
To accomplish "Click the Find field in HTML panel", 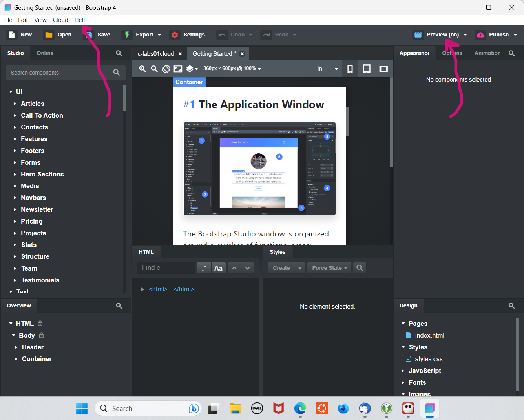I will point(166,268).
